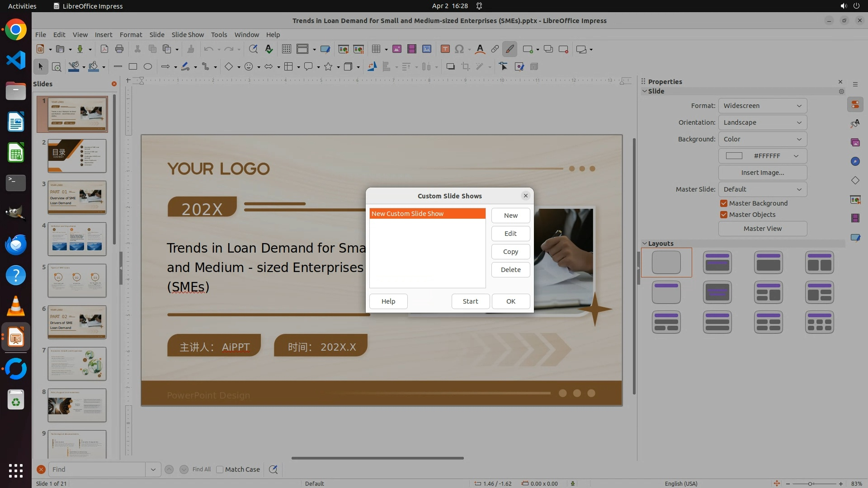Disable the Master Objects checkbox
The width and height of the screenshot is (868, 488).
pyautogui.click(x=724, y=215)
